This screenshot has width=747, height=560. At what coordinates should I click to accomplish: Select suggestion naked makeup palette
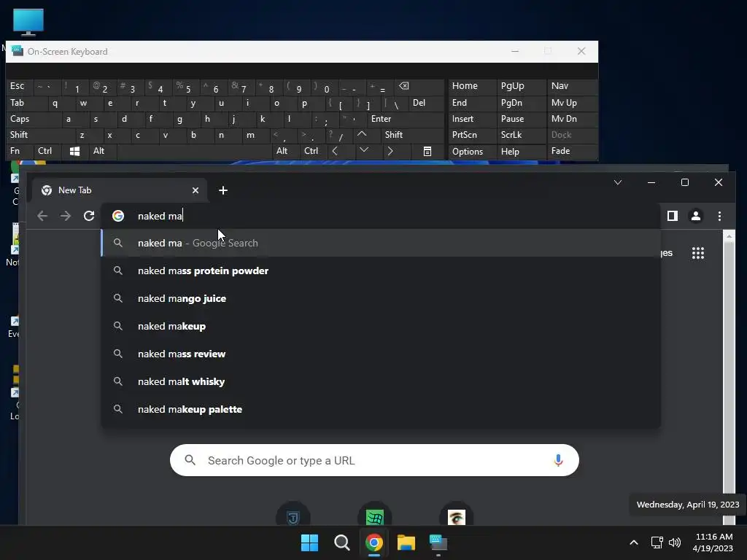tap(380, 409)
